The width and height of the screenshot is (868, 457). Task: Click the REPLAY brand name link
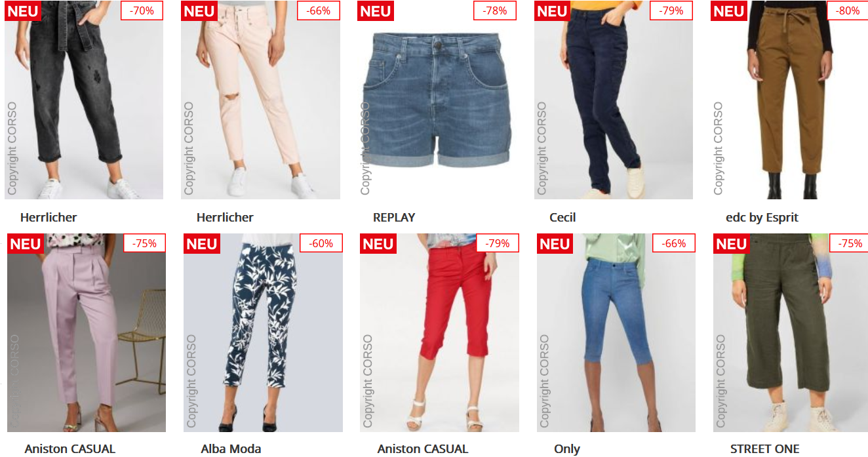coord(394,218)
